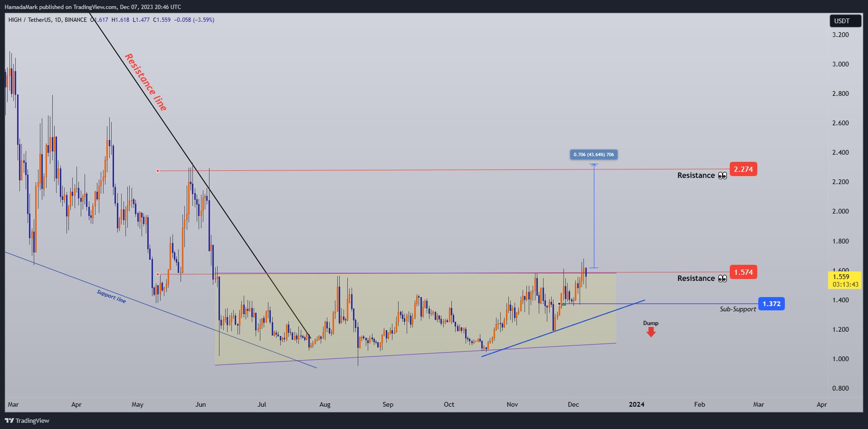The height and width of the screenshot is (429, 868).
Task: Click the 1.574 resistance price tag
Action: (x=743, y=272)
